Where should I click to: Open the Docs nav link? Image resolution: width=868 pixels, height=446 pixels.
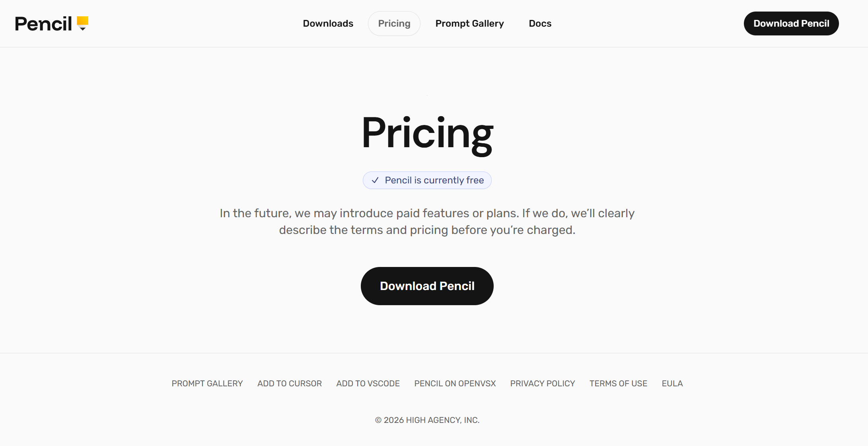click(x=540, y=23)
